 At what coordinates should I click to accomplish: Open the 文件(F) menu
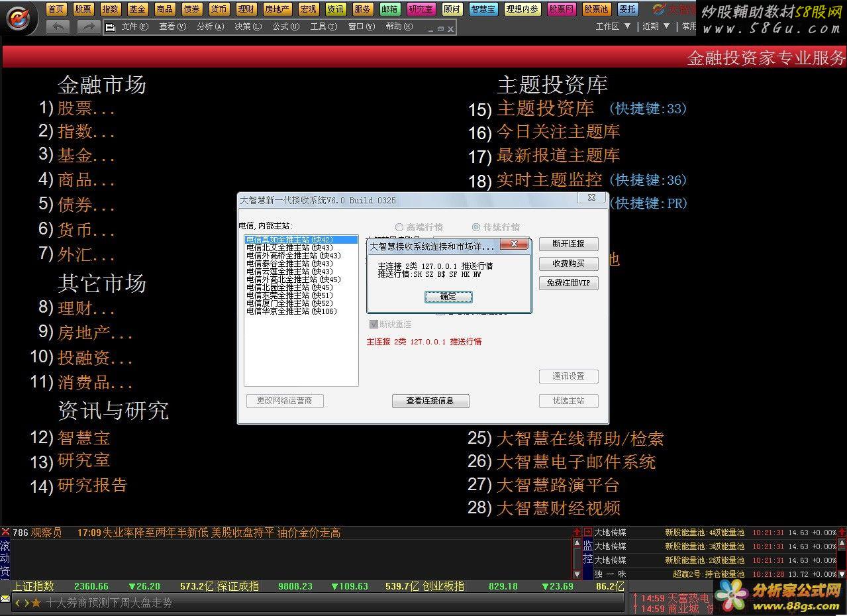134,26
